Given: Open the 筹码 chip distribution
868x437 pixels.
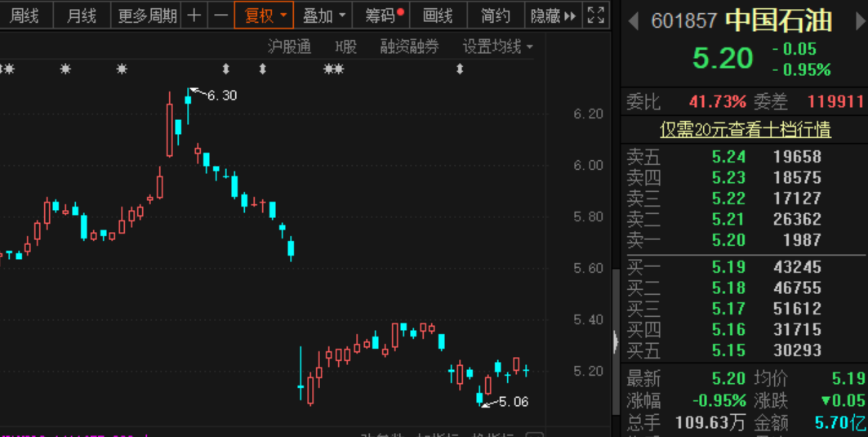Looking at the screenshot, I should point(384,16).
